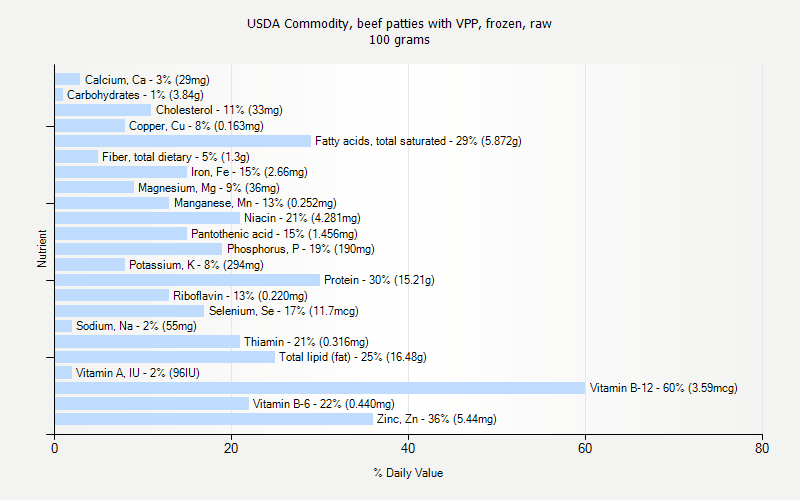Click the Vitamin B-6 bar

point(152,404)
